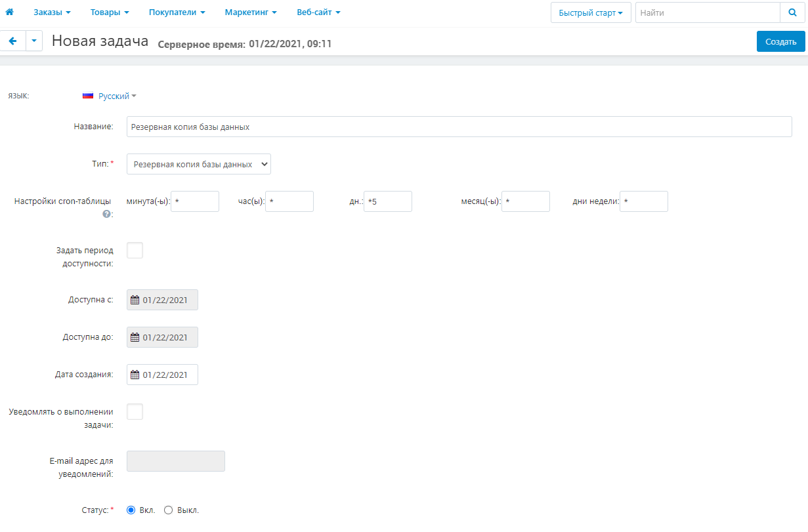Click the Russian flag language icon

click(88, 96)
